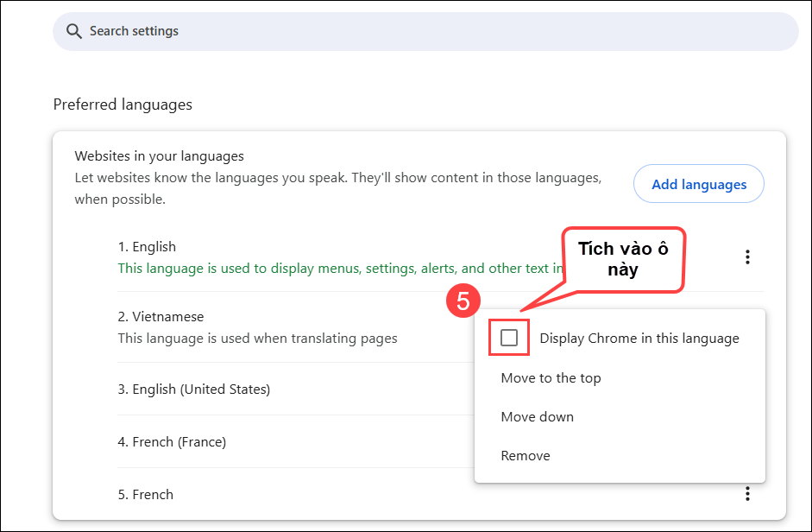The image size is (812, 532).
Task: Click the red step 5 badge
Action: coord(463,301)
